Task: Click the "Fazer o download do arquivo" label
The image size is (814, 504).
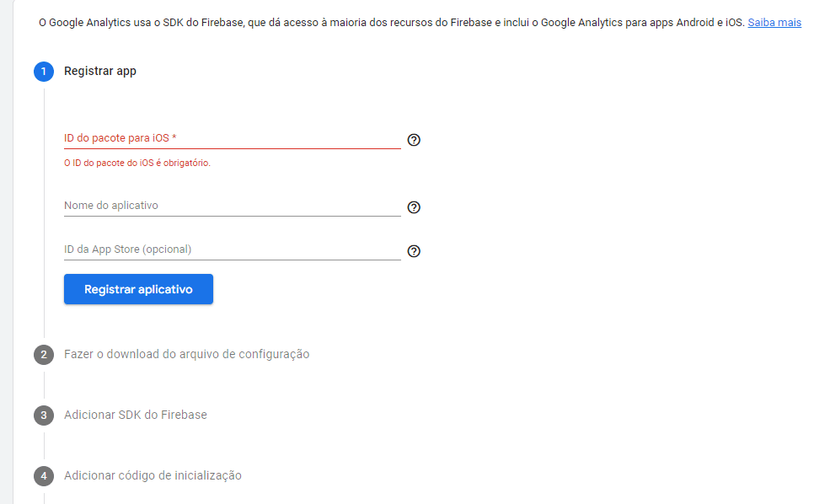Action: point(187,354)
